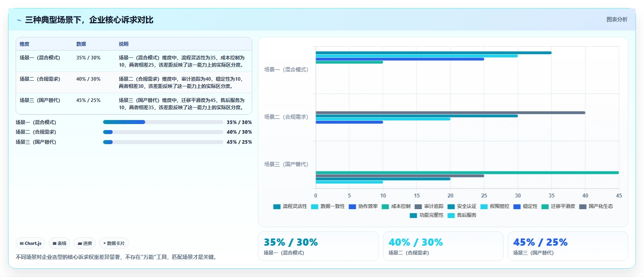The height and width of the screenshot is (277, 644).
Task: Click the footer note 不同场景对企业选型的核心诉求
Action: 117,257
